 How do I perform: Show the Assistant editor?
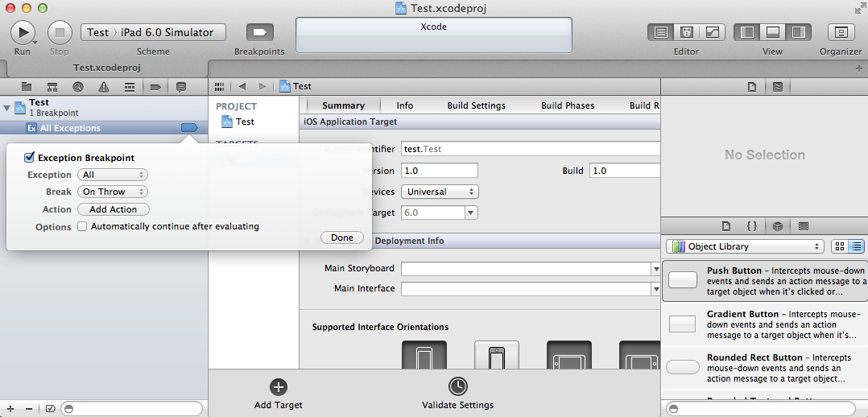pyautogui.click(x=687, y=32)
